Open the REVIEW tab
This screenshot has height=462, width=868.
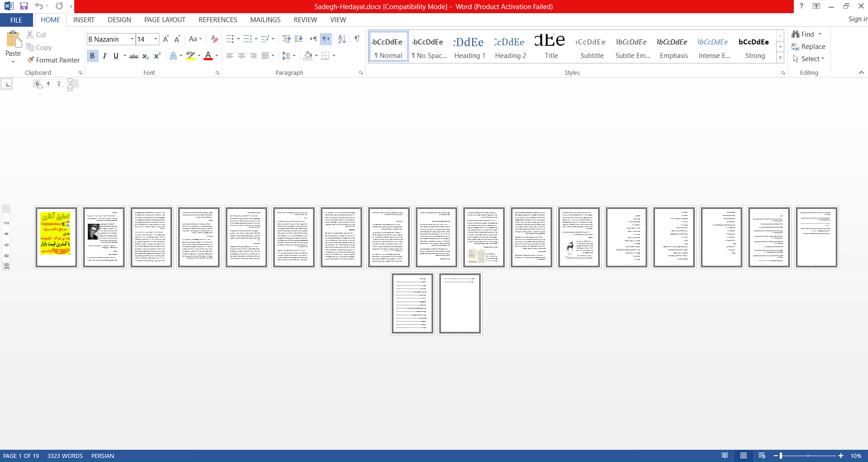coord(305,20)
